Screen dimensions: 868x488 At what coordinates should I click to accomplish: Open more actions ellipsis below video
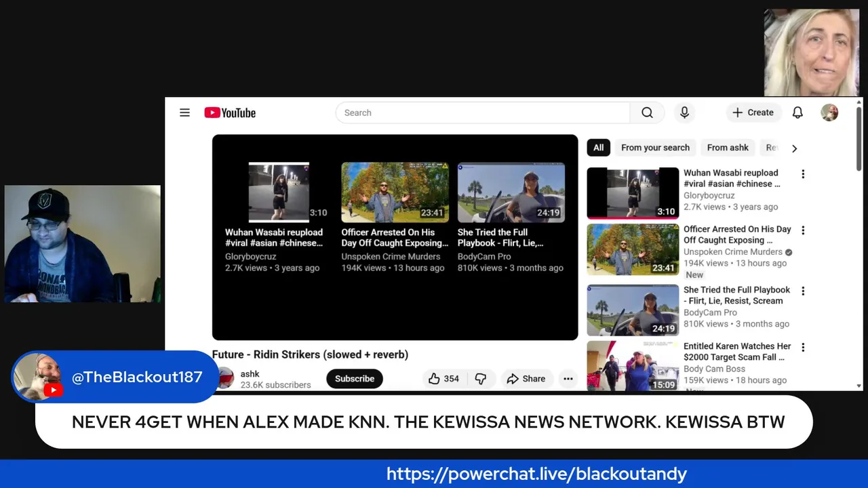[568, 378]
